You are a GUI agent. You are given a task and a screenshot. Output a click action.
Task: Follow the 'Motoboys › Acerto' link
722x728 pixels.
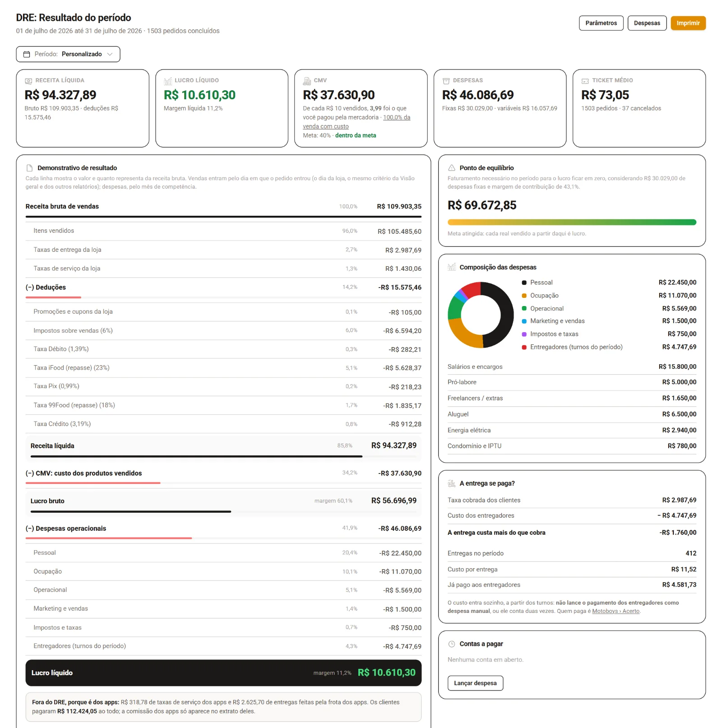tap(616, 611)
